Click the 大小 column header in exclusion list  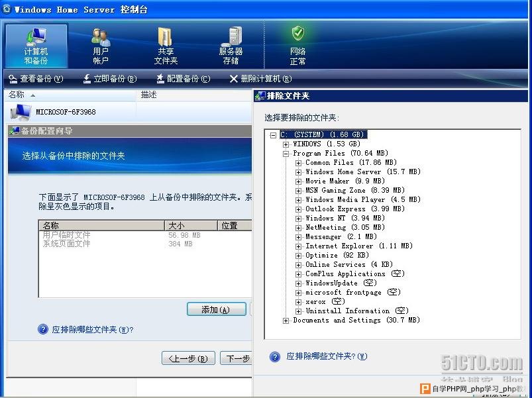(x=191, y=225)
